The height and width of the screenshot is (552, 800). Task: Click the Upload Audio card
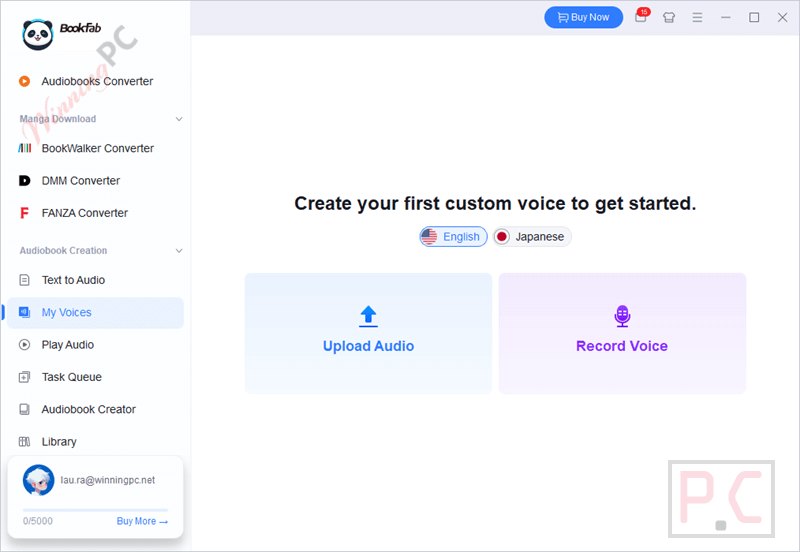tap(368, 333)
